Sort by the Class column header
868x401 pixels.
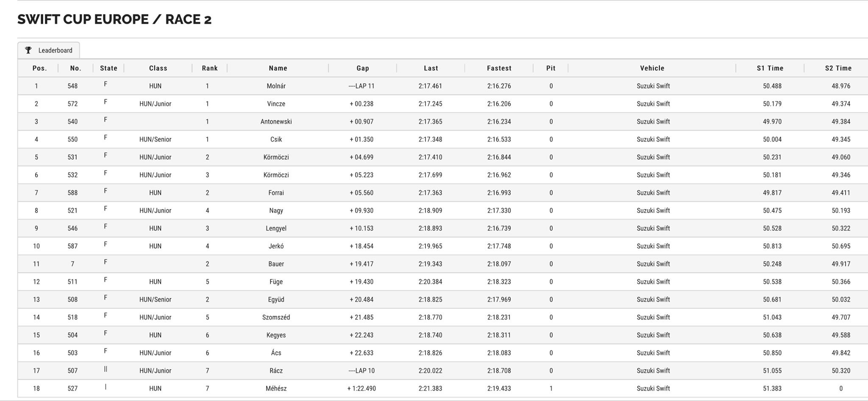(158, 68)
